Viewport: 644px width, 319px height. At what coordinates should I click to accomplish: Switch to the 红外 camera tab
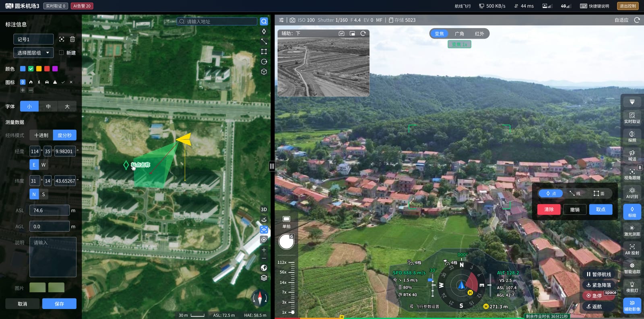tap(479, 34)
